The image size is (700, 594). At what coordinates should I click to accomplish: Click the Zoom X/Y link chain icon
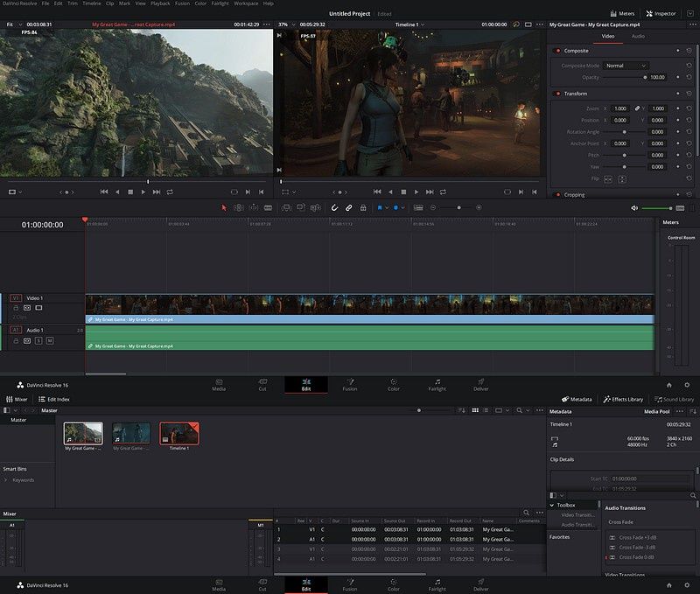coord(638,108)
